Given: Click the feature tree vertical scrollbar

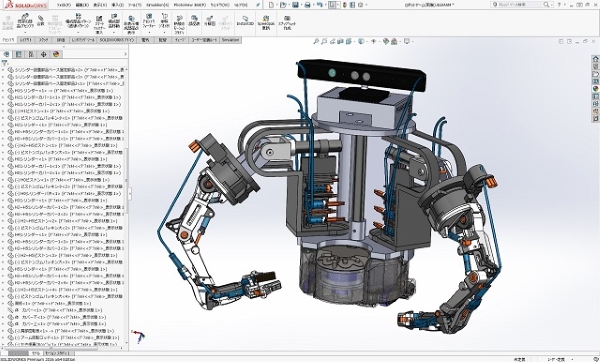Looking at the screenshot, I should [x=127, y=180].
